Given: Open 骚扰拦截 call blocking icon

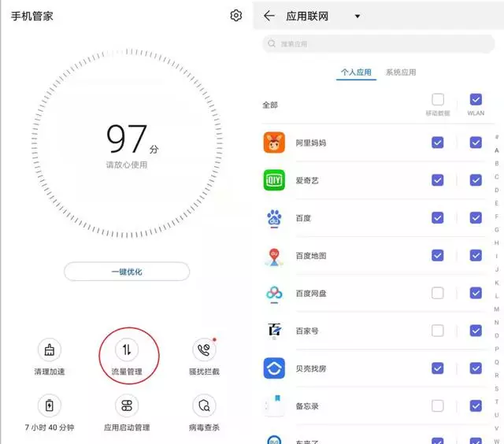Looking at the screenshot, I should coord(204,350).
